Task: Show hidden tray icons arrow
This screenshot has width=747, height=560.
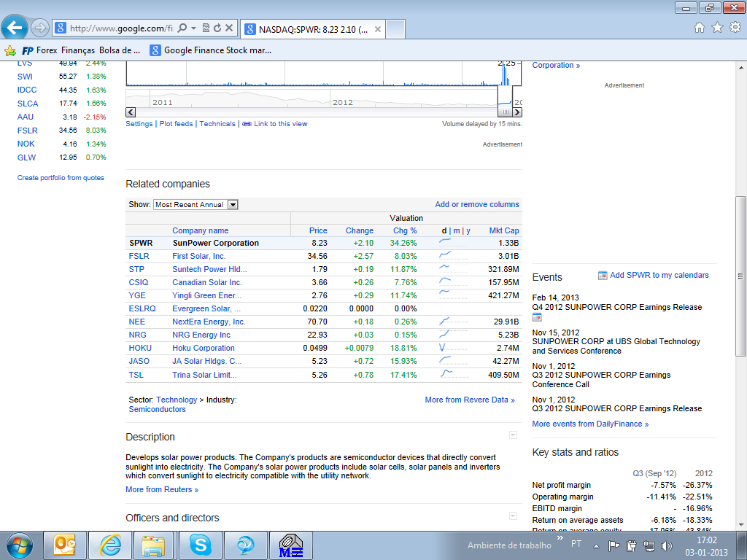Action: tap(596, 545)
